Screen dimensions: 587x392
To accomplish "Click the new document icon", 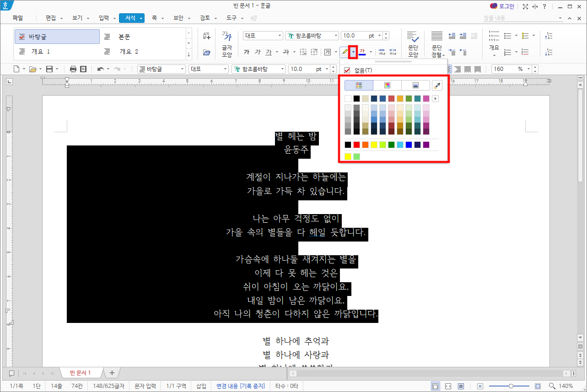I will coord(16,69).
